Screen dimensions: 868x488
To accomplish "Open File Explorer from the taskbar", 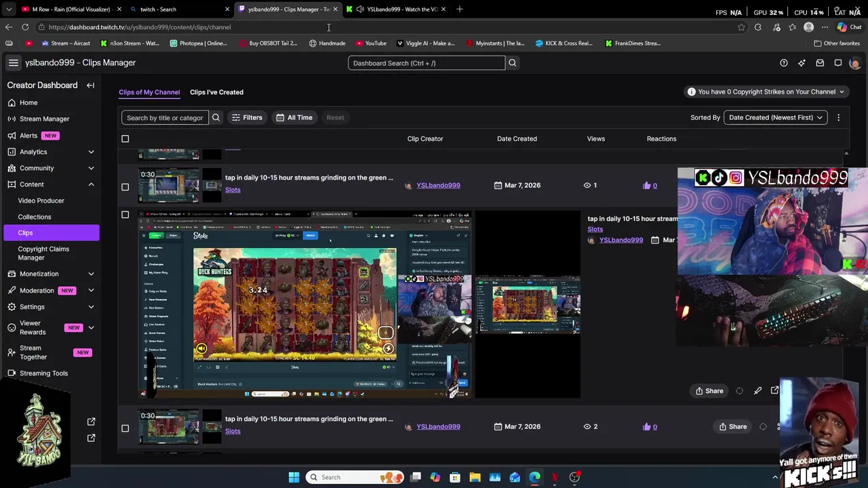I will click(475, 477).
